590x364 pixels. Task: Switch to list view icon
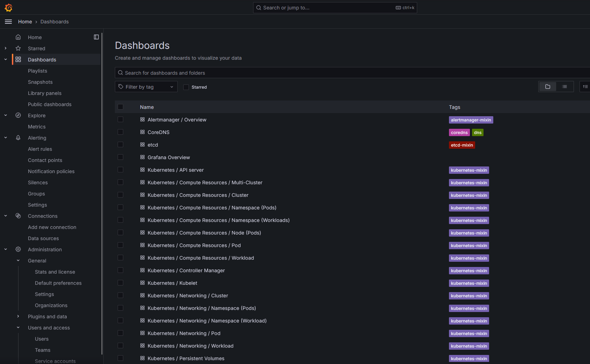pyautogui.click(x=565, y=87)
